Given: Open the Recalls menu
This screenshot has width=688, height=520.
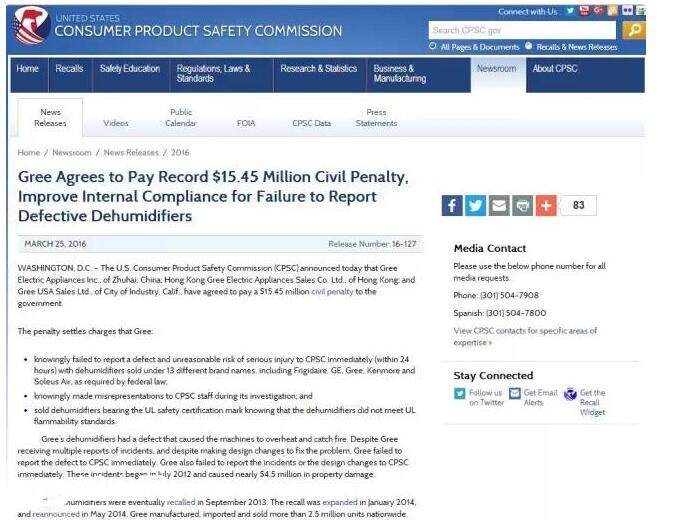Looking at the screenshot, I should click(69, 75).
